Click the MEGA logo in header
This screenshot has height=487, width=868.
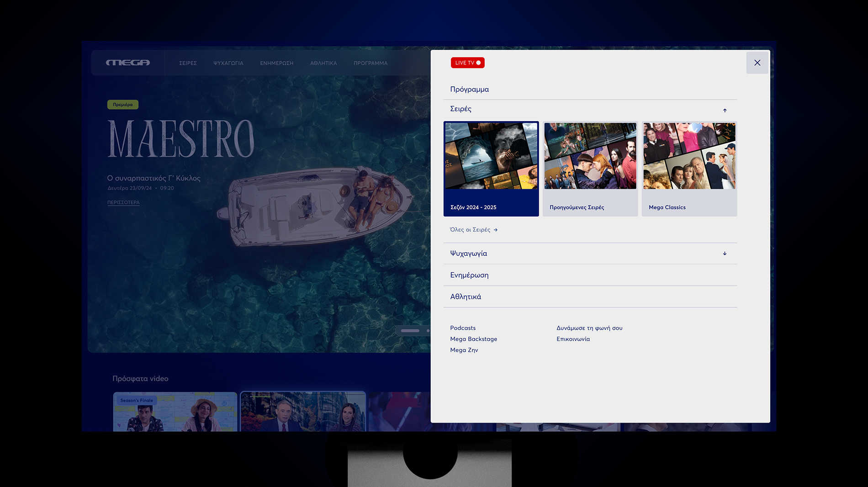(128, 63)
